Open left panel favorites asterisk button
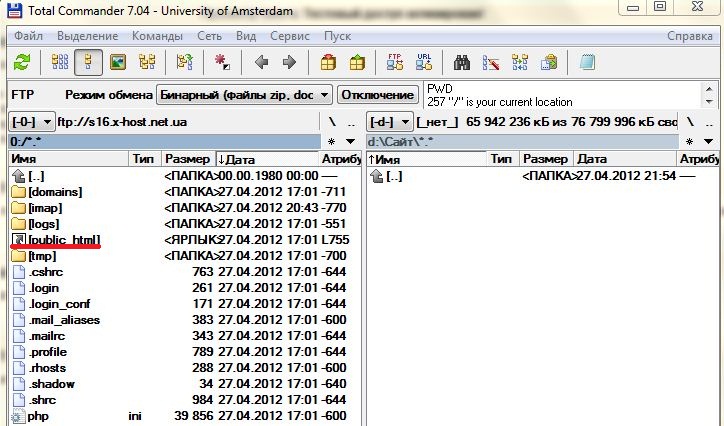The image size is (724, 426). click(x=331, y=142)
